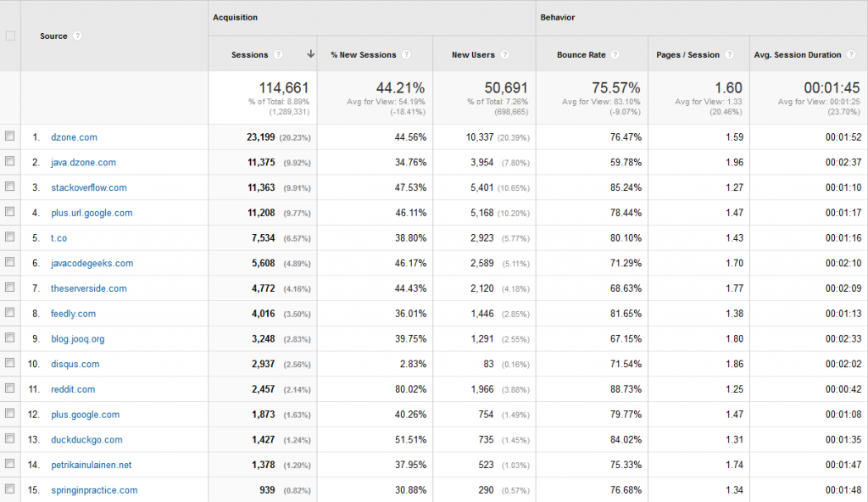
Task: Open the duckduckgo.com source link
Action: [x=87, y=440]
